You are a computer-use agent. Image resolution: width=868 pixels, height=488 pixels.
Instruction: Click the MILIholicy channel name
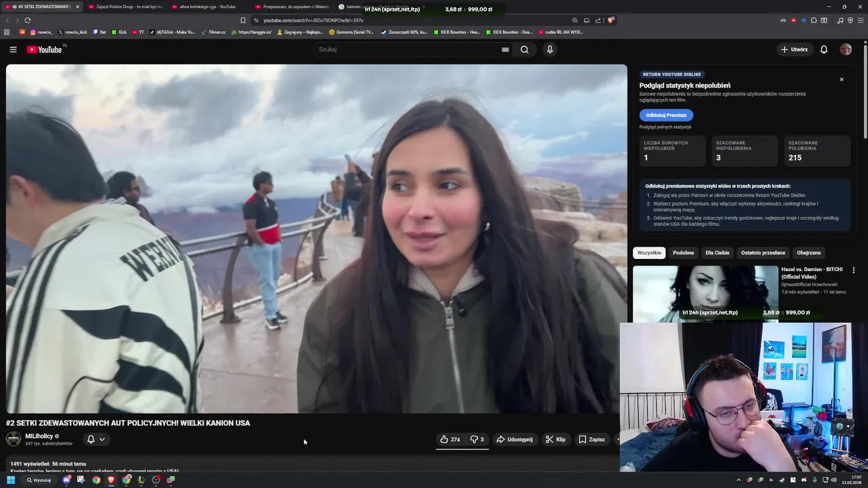click(x=39, y=436)
